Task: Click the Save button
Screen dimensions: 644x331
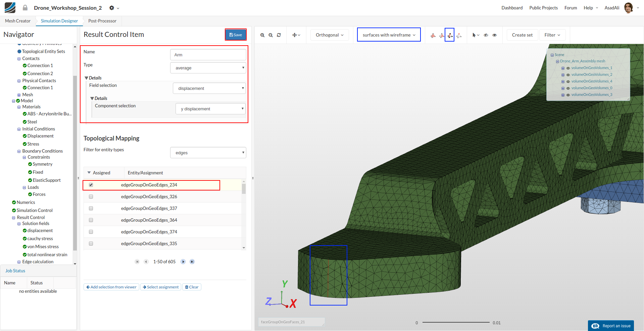Action: (x=236, y=35)
